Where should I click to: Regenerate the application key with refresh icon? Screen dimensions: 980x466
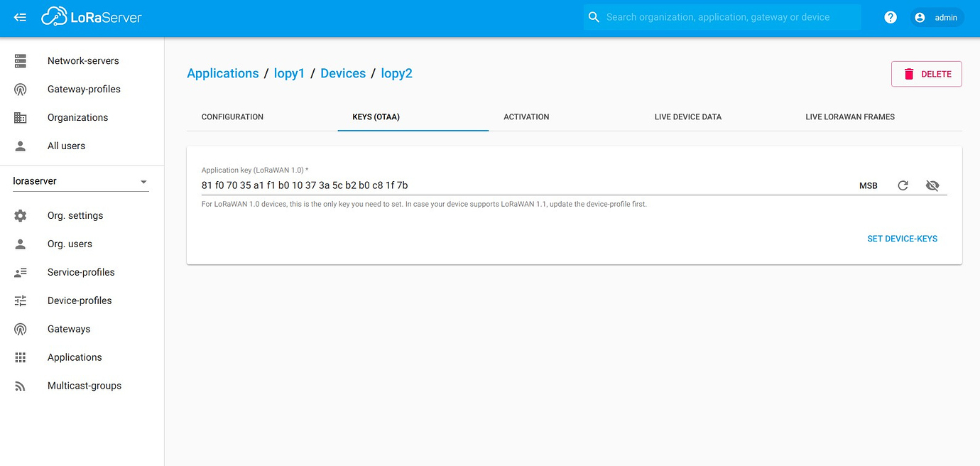[x=903, y=185]
